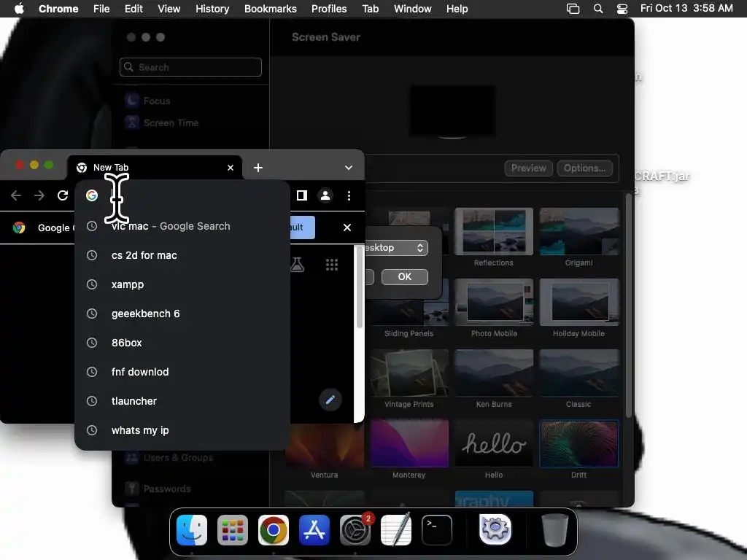The width and height of the screenshot is (747, 560).
Task: Select the Hello screen saver thumbnail
Action: (x=494, y=444)
